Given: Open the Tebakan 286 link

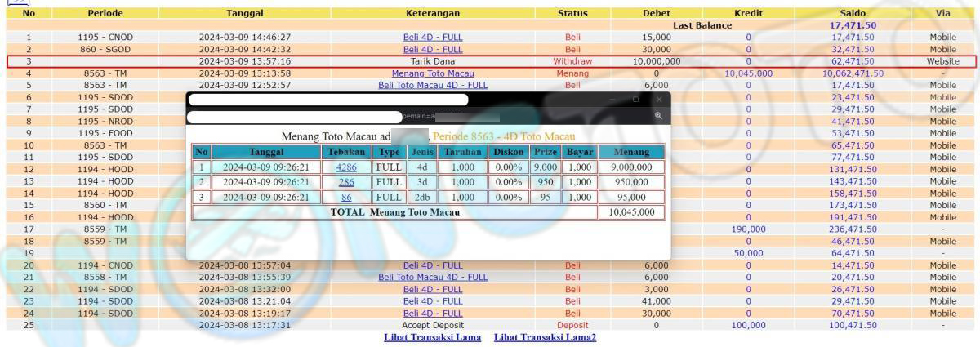Looking at the screenshot, I should (346, 182).
